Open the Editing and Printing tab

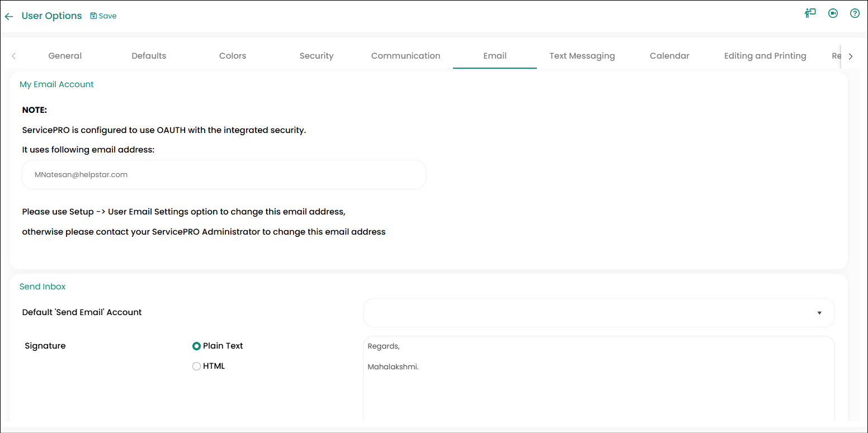(765, 56)
